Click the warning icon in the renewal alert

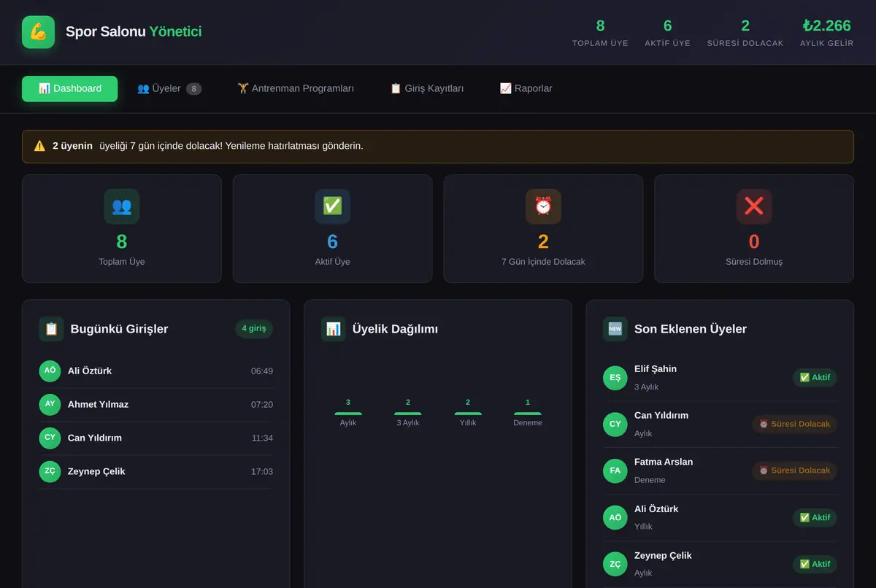click(39, 146)
